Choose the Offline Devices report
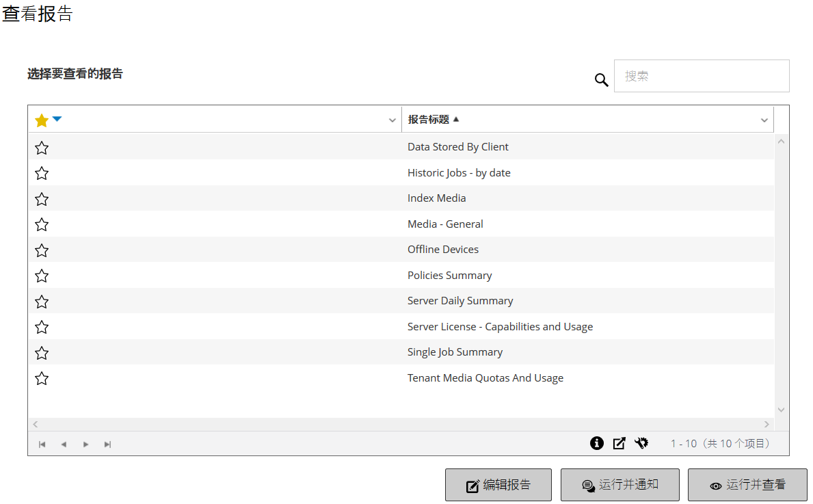 443,250
